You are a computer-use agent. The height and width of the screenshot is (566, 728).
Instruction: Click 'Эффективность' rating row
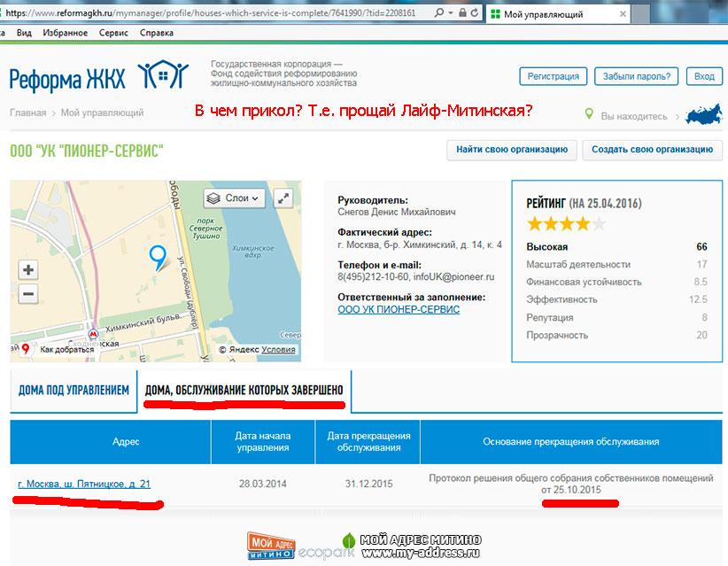616,299
